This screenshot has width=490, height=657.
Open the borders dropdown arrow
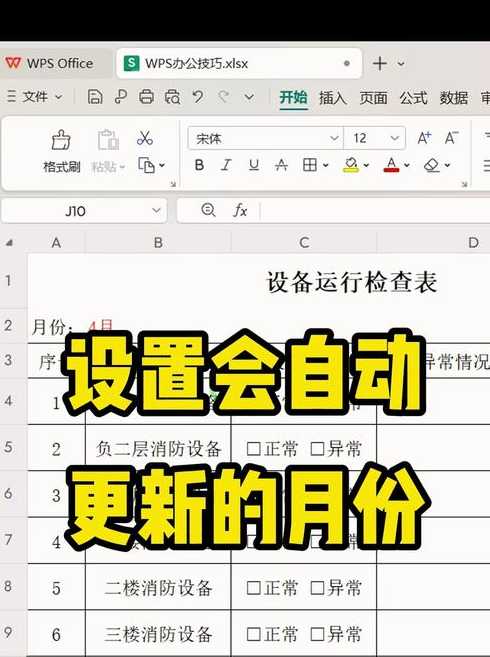326,165
